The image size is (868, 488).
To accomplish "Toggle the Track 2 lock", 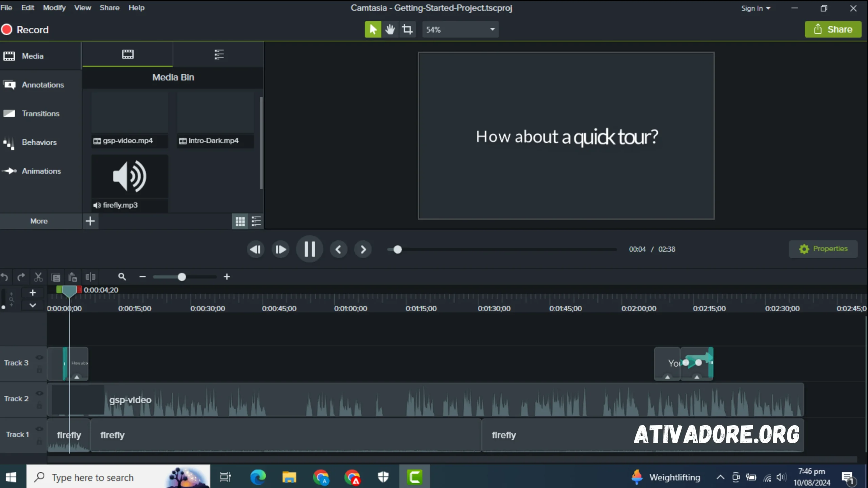I will 39,405.
